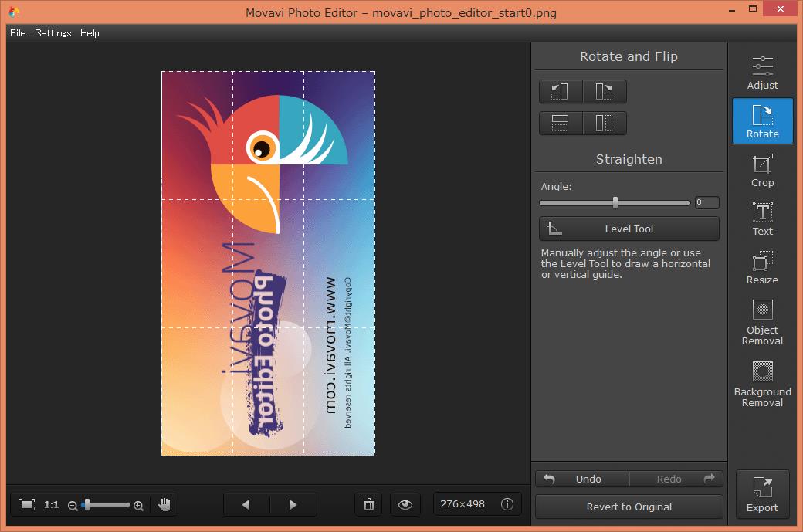This screenshot has height=532, width=803.
Task: Click the rotated parrot image on canvas
Action: [x=269, y=263]
